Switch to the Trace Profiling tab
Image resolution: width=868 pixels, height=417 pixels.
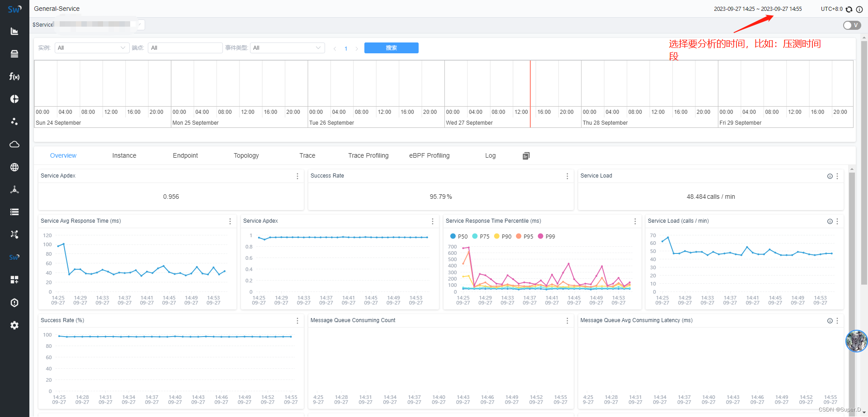[368, 155]
